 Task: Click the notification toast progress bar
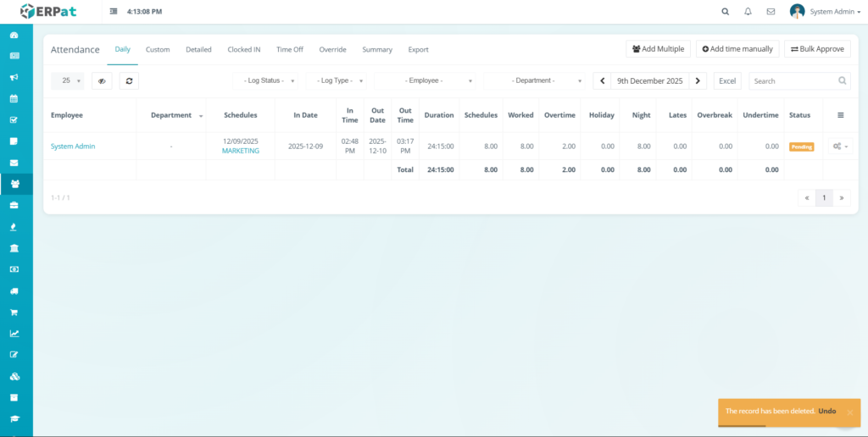(743, 425)
